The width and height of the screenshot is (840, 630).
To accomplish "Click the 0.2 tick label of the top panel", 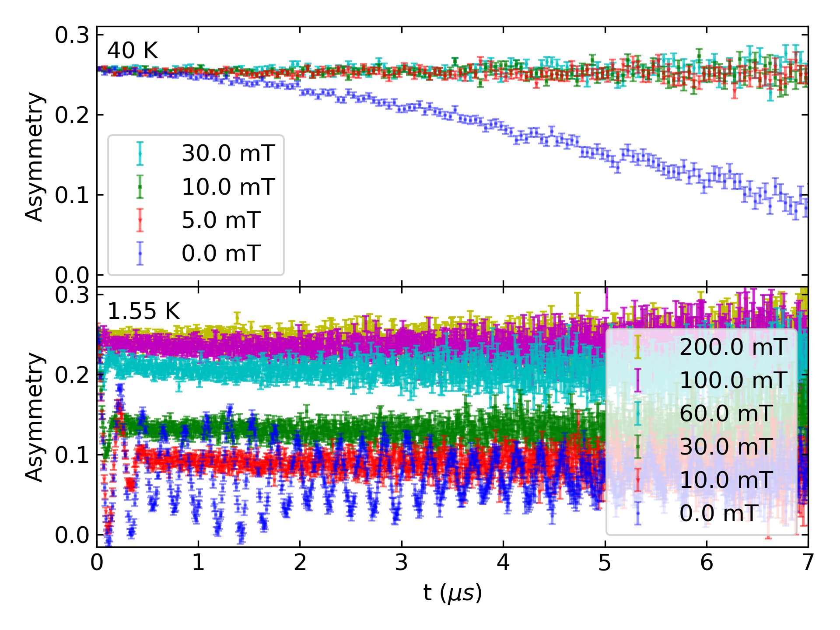I will 72,115.
